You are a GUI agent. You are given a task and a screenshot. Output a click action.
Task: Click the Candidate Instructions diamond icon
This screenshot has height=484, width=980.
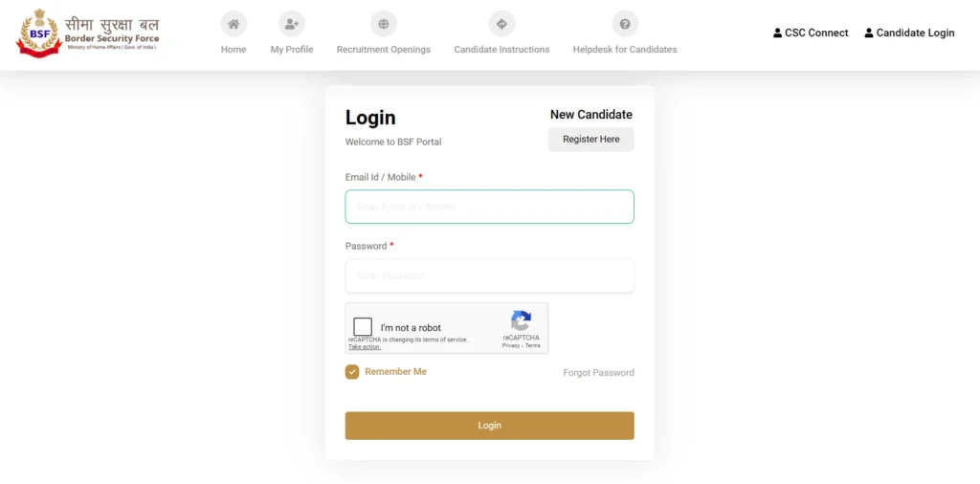point(501,24)
